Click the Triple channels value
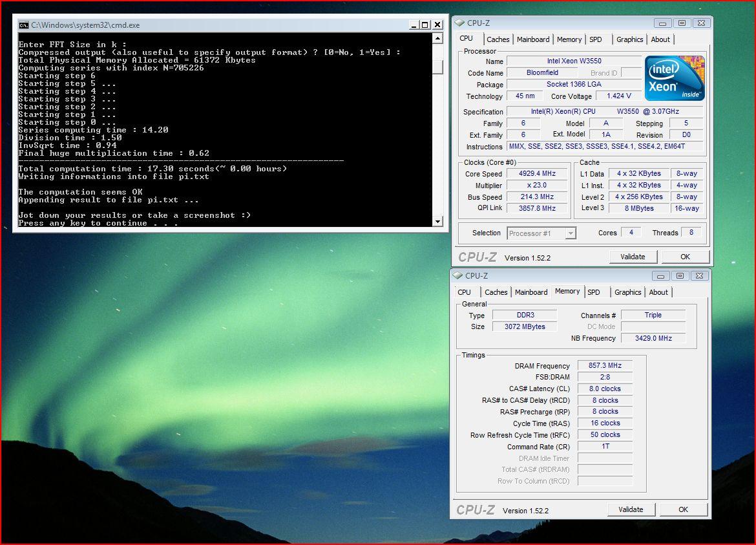756x545 pixels. coord(653,315)
